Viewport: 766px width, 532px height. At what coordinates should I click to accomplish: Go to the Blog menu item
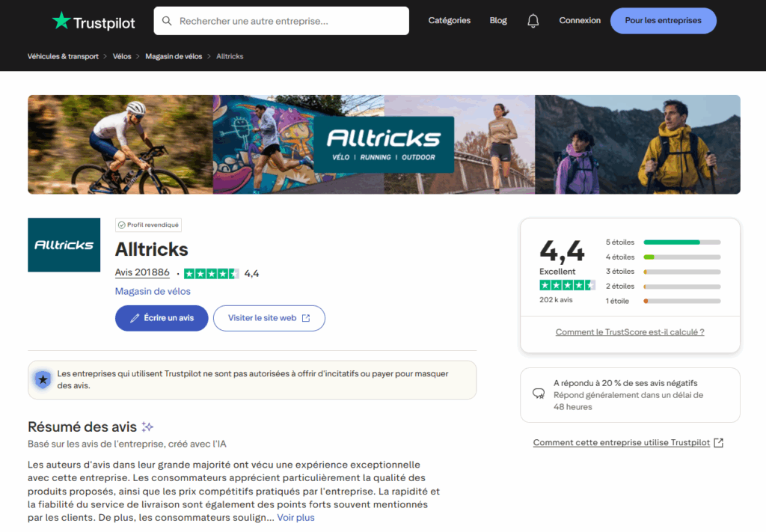pyautogui.click(x=498, y=21)
